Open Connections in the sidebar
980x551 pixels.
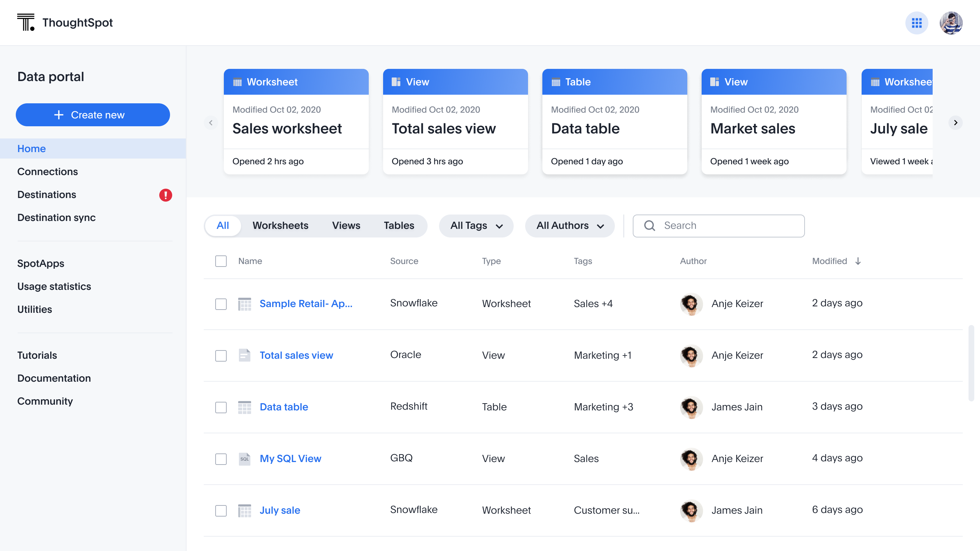click(48, 171)
